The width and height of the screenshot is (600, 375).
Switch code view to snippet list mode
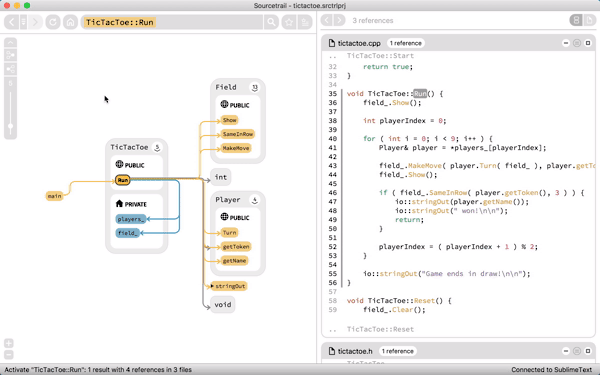(576, 20)
